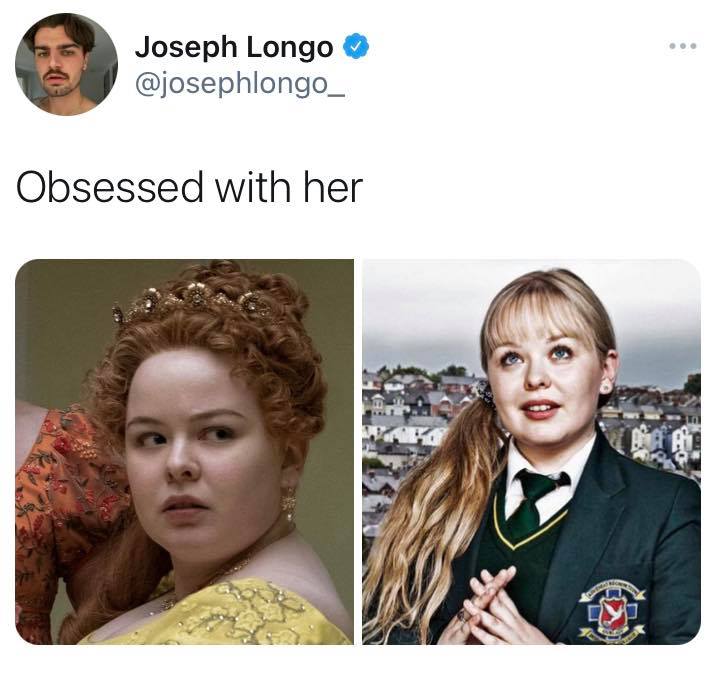
Task: Open the Joseph Longo display name link
Action: (234, 47)
